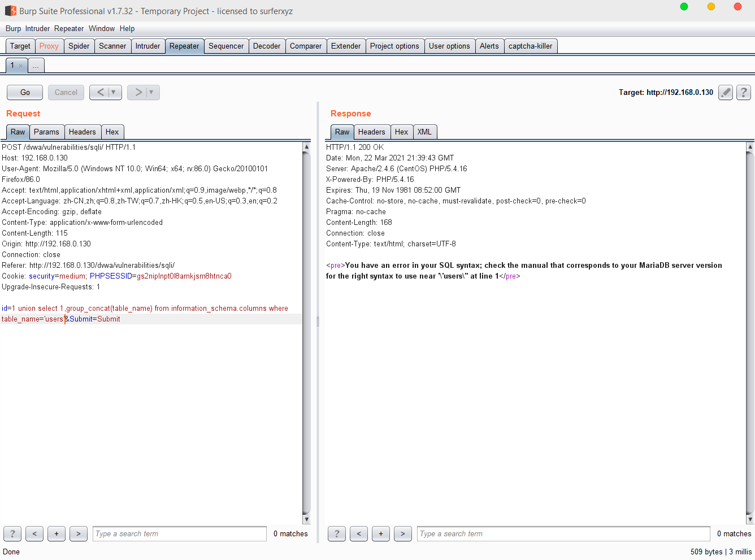Click request search help question icon

(x=12, y=533)
